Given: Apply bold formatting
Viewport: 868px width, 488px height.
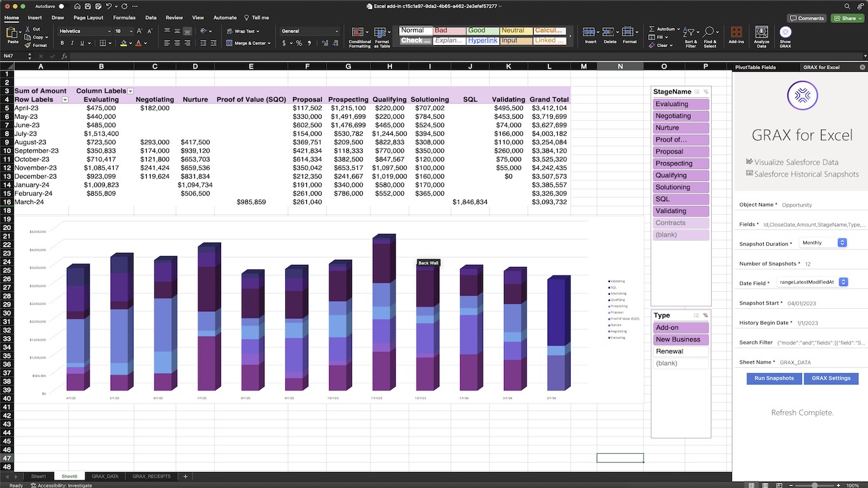Looking at the screenshot, I should (x=62, y=43).
